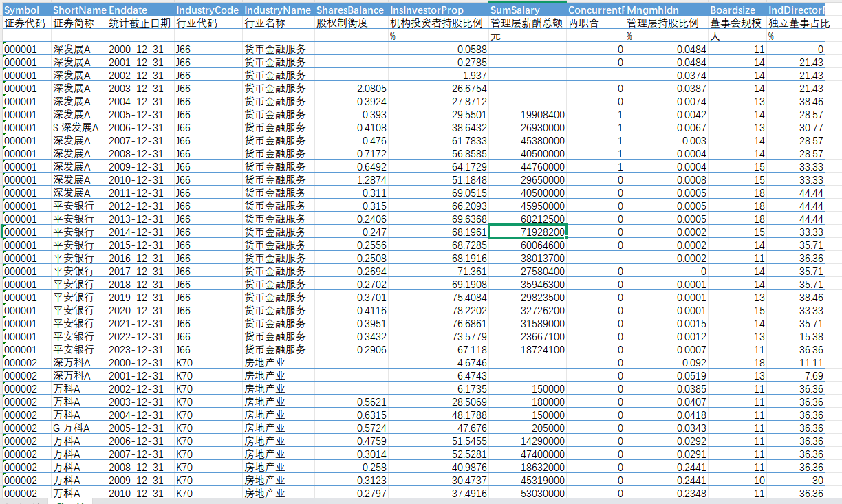The image size is (842, 504).
Task: Click the management holding value 0.2348
Action: [667, 493]
